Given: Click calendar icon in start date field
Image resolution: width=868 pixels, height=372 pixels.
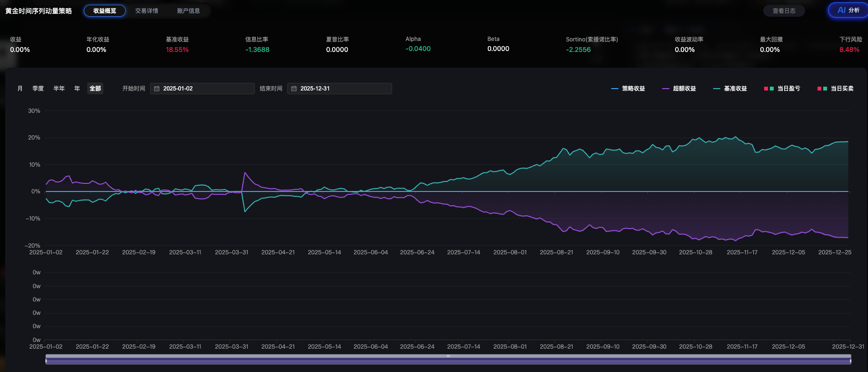Looking at the screenshot, I should point(157,89).
